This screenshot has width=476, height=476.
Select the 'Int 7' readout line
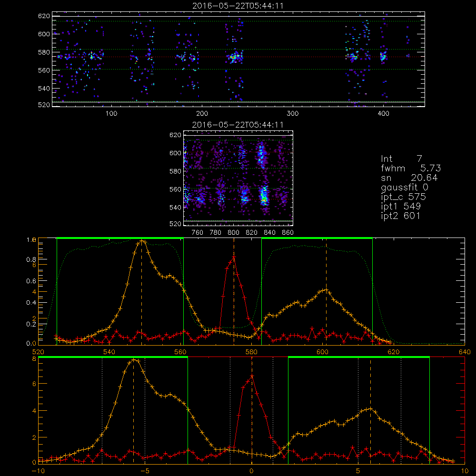[x=401, y=159]
